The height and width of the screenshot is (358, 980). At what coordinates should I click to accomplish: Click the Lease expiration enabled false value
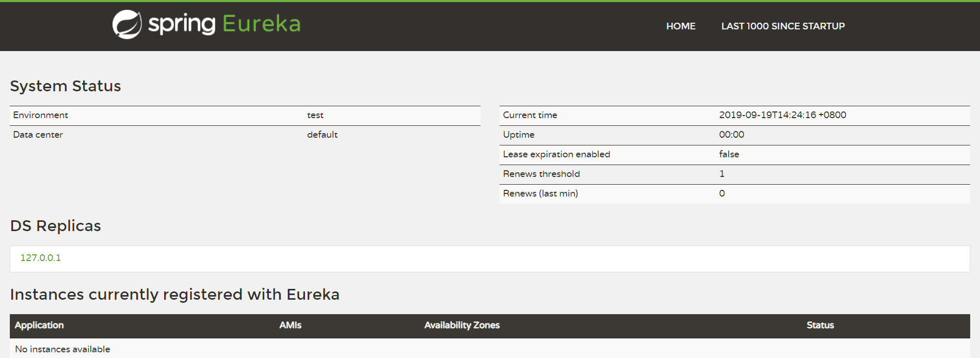pos(729,155)
